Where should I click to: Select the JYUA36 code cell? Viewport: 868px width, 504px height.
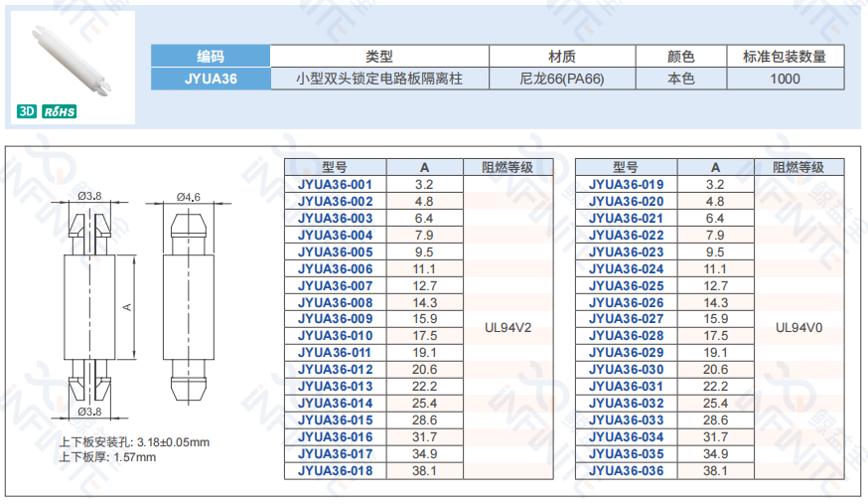pos(211,79)
